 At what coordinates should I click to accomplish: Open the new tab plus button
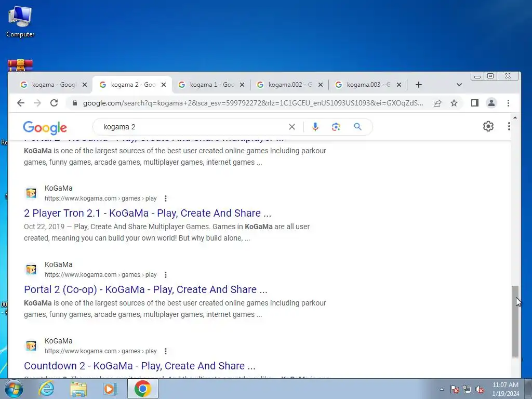coord(419,85)
